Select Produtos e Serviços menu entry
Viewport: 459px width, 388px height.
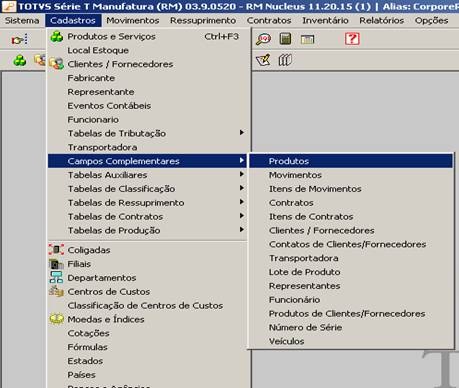(x=147, y=36)
